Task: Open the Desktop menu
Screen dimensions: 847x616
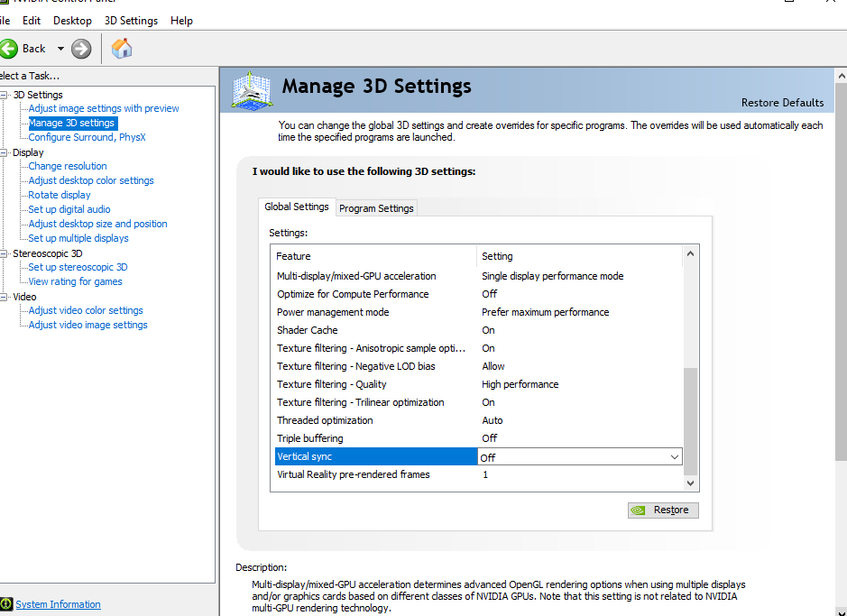Action: pos(72,21)
